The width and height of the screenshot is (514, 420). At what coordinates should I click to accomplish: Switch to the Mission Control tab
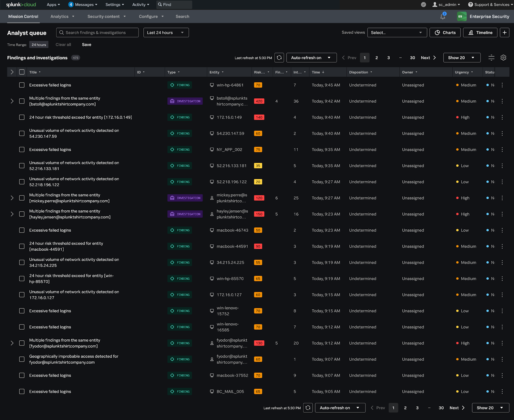point(23,16)
